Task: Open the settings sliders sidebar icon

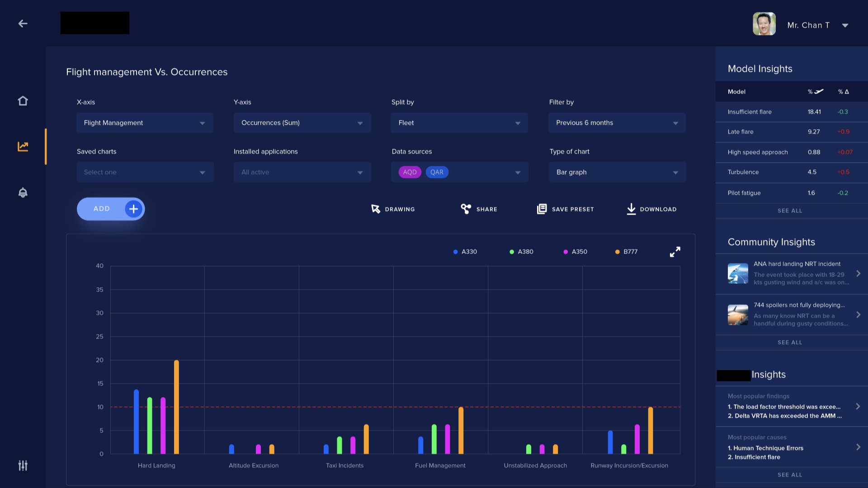Action: 23,465
